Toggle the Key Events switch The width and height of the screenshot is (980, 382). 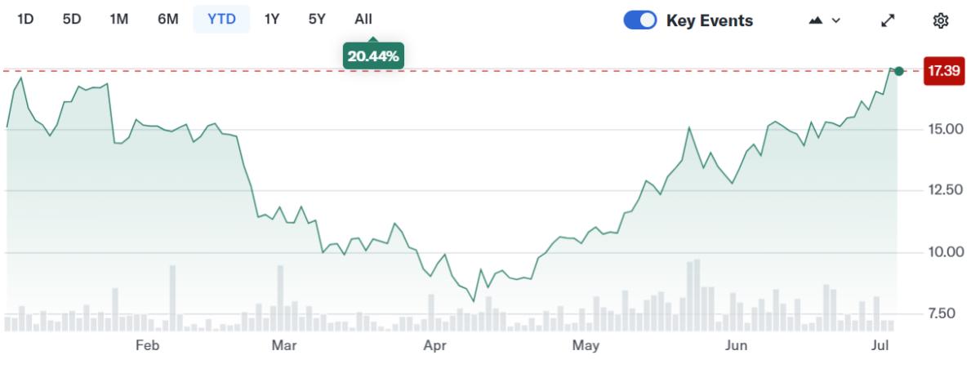[x=640, y=20]
